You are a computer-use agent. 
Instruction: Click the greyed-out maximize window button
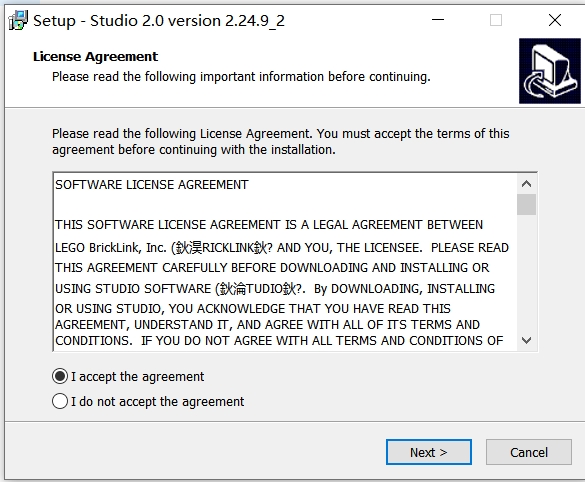click(x=495, y=20)
